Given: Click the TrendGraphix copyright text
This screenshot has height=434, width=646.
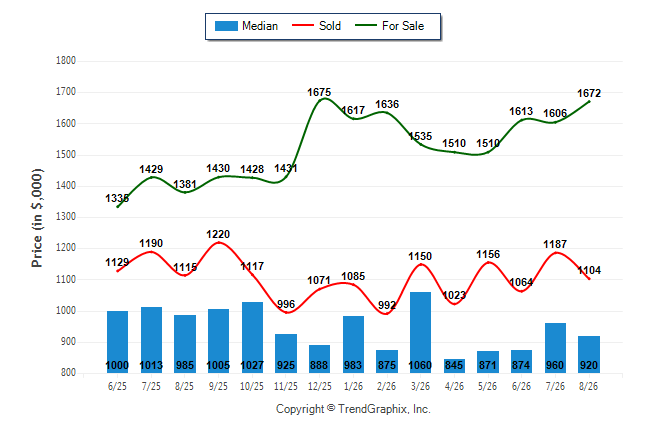Looking at the screenshot, I should (x=353, y=409).
